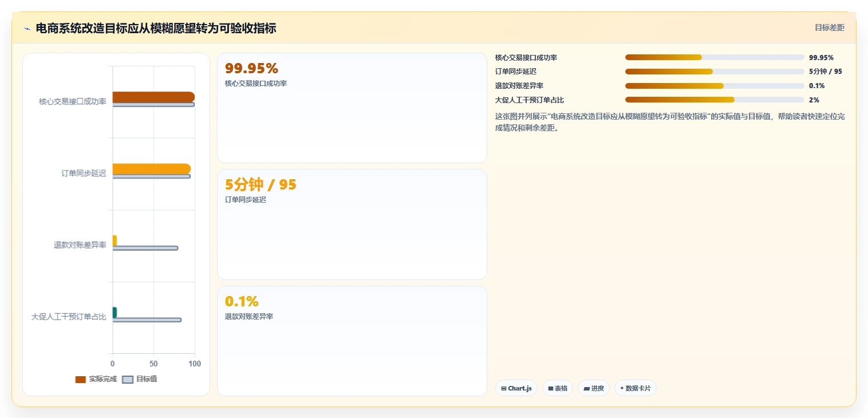The height and width of the screenshot is (418, 868).
Task: Click the chart axis label 大促人工干预订单占比
Action: 69,317
